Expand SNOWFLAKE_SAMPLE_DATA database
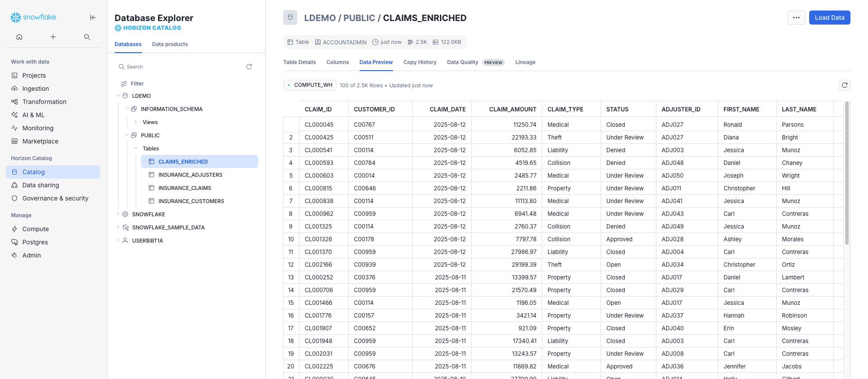Screen dimensions: 868x379 [118, 227]
